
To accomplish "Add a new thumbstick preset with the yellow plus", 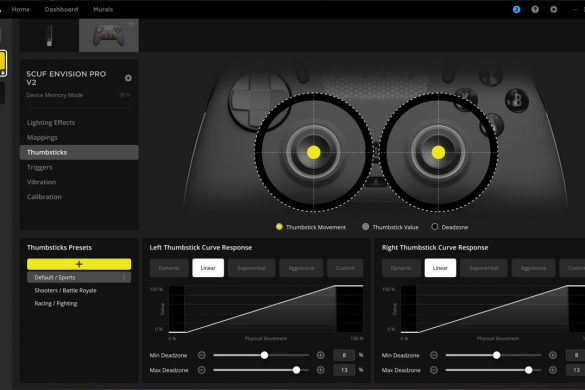I will pyautogui.click(x=79, y=264).
